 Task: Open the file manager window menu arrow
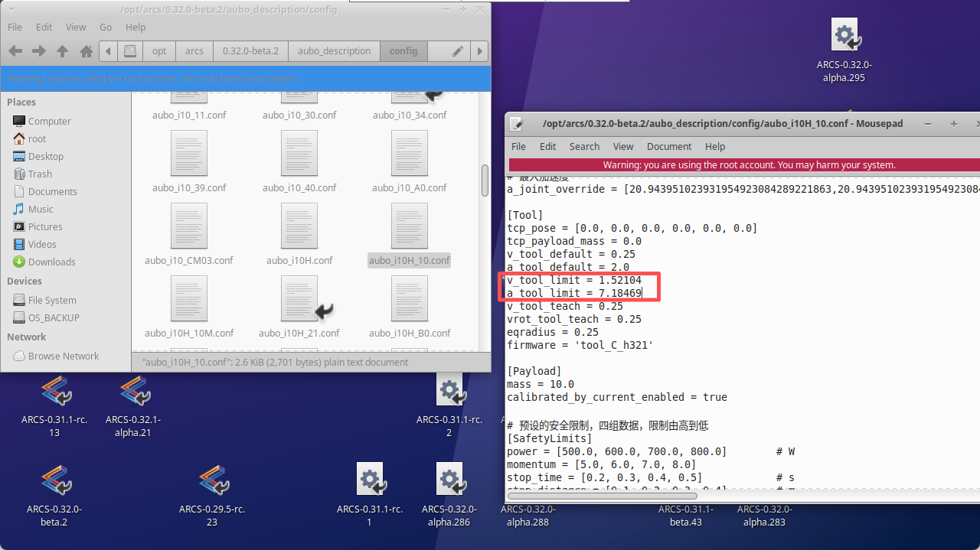(11, 10)
